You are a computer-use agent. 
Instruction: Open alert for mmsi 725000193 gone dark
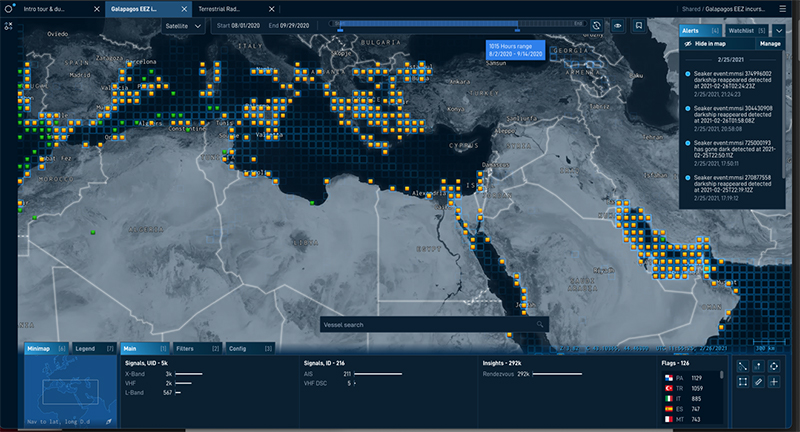click(x=731, y=153)
